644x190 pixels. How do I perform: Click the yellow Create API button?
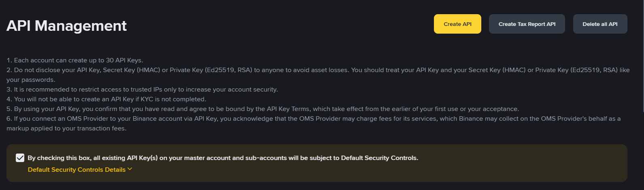[457, 24]
